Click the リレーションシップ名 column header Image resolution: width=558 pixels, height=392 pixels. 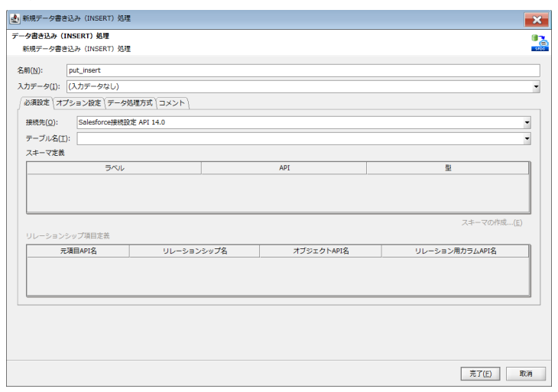[x=194, y=251]
